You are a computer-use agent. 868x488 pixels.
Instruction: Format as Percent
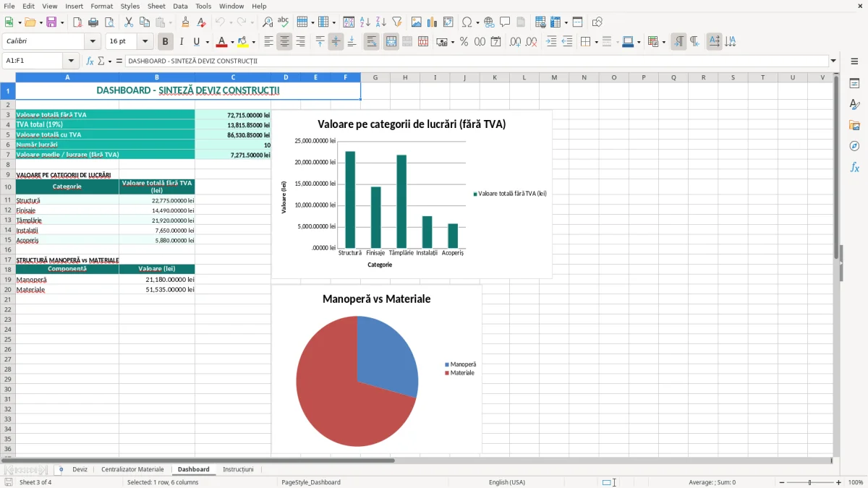[464, 42]
